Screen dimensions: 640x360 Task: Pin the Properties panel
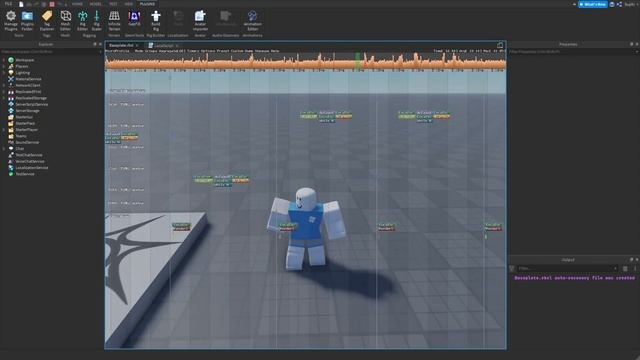(x=631, y=44)
